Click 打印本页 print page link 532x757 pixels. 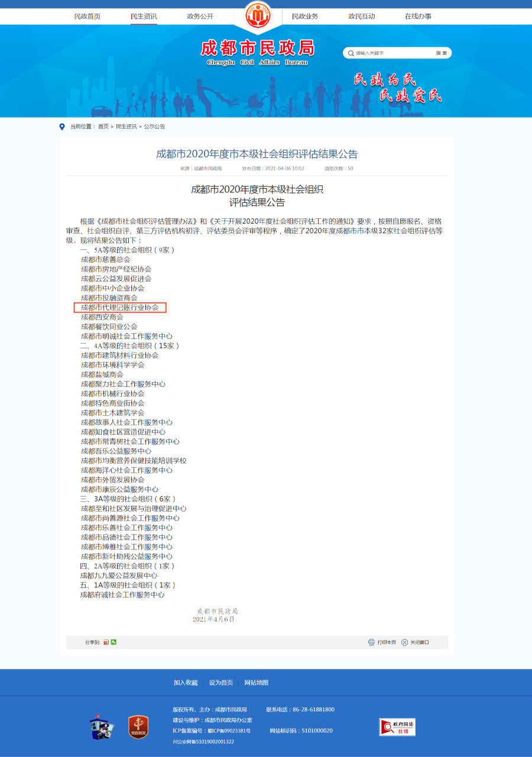click(387, 642)
